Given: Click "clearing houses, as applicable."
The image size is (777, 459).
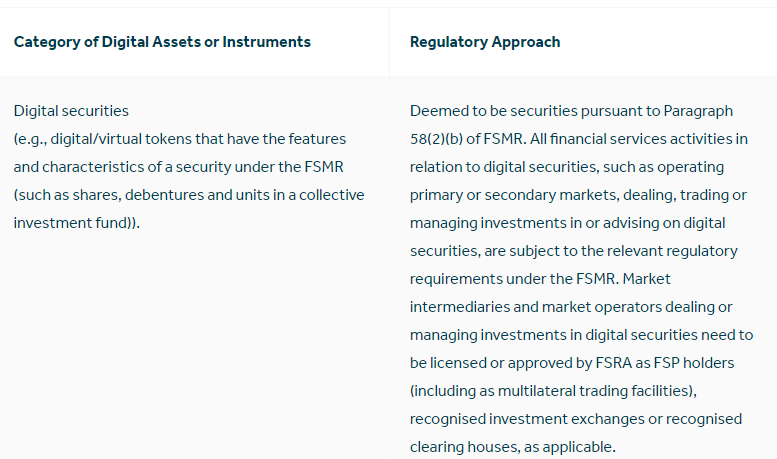Looking at the screenshot, I should click(513, 447).
